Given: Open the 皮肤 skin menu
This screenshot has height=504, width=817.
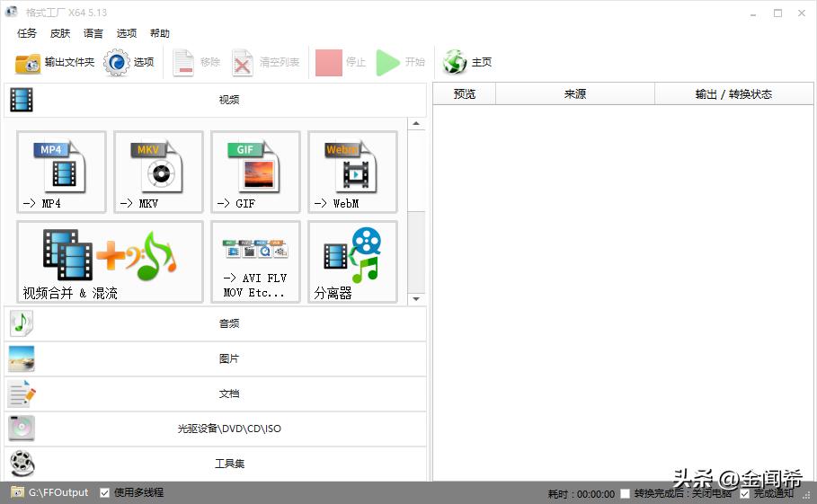Looking at the screenshot, I should 60,33.
